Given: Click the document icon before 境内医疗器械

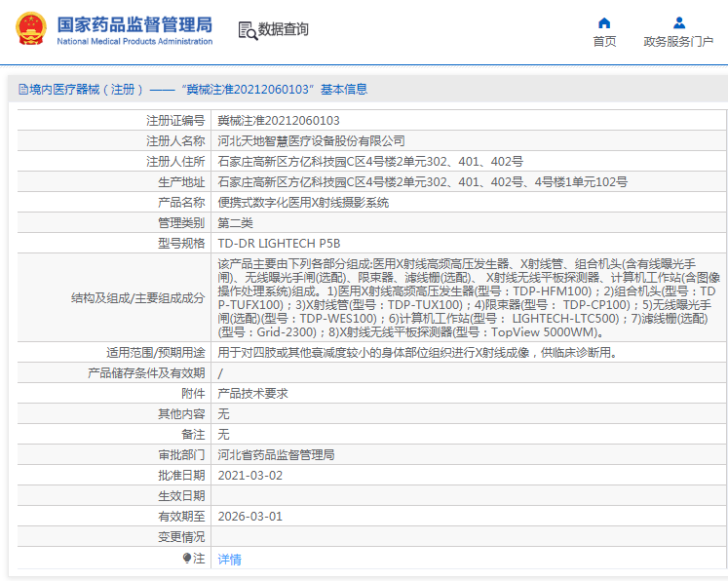Looking at the screenshot, I should click(x=23, y=89).
